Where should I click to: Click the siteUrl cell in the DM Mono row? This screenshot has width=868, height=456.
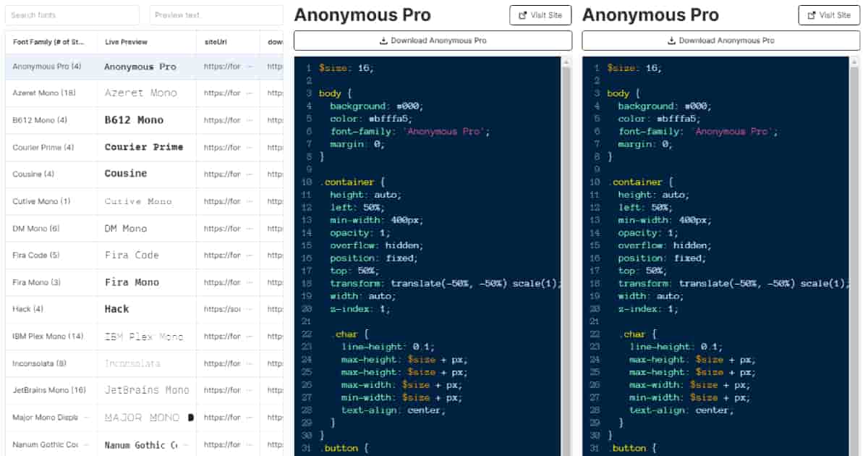coord(228,229)
